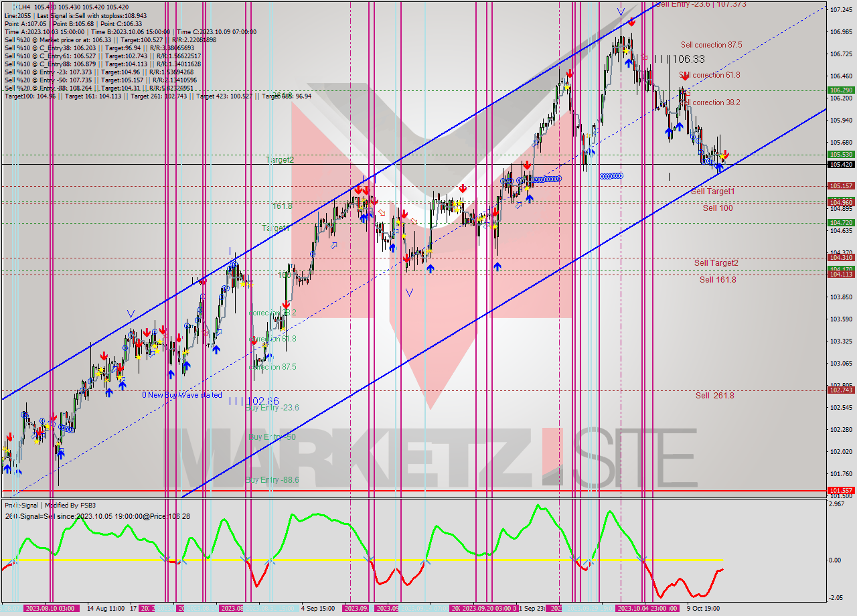Click the red 102.743 price tag

click(841, 390)
